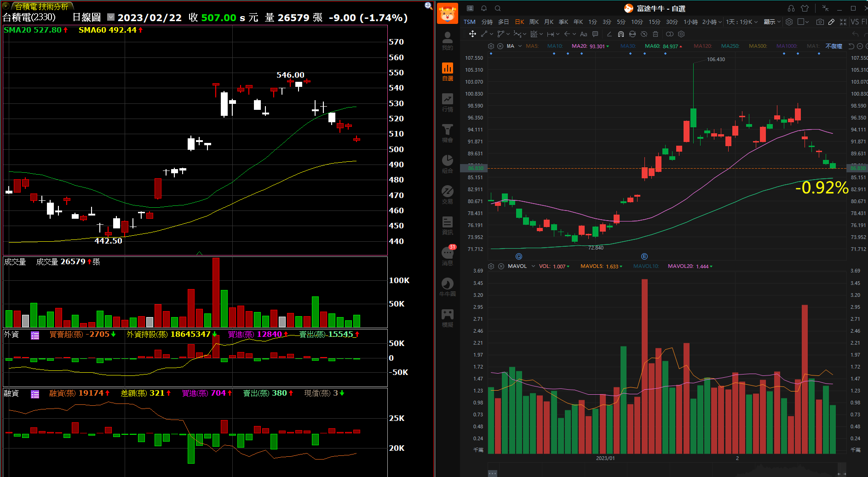The height and width of the screenshot is (477, 868).
Task: Expand the arrow tool dropdown chevron
Action: click(x=574, y=34)
